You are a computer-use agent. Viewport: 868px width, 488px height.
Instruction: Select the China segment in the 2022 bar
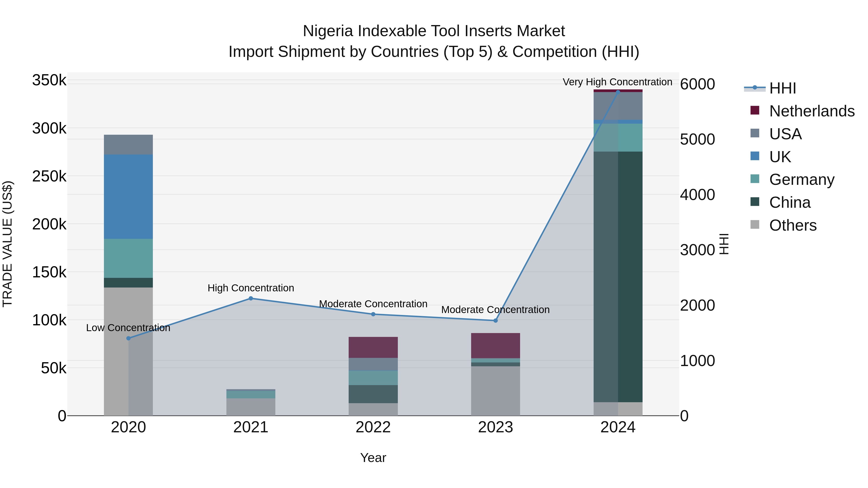(373, 394)
